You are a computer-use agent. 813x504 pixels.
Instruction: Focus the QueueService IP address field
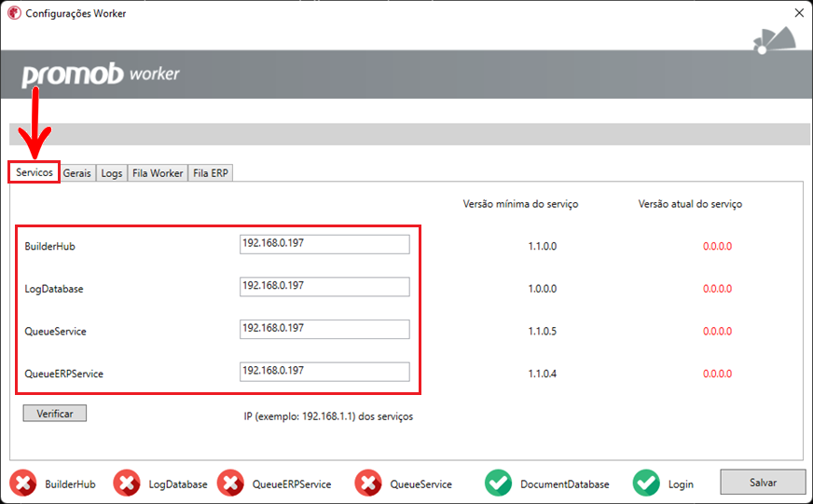click(x=324, y=330)
